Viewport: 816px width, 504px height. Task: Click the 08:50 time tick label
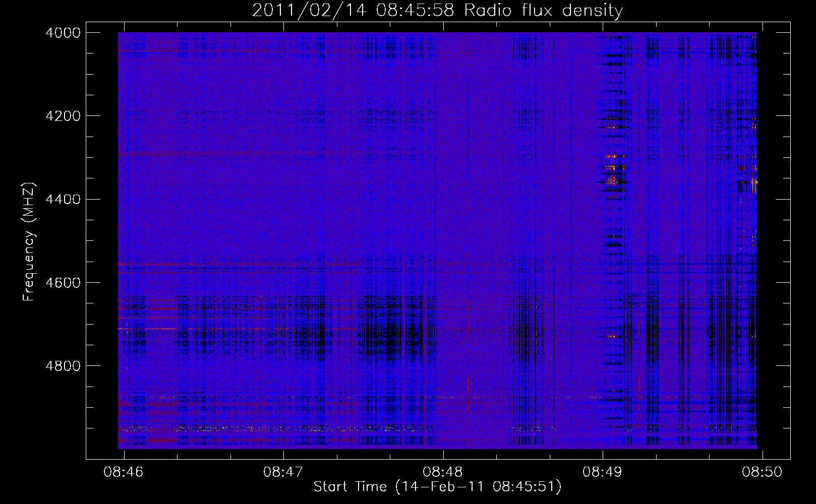(x=762, y=472)
